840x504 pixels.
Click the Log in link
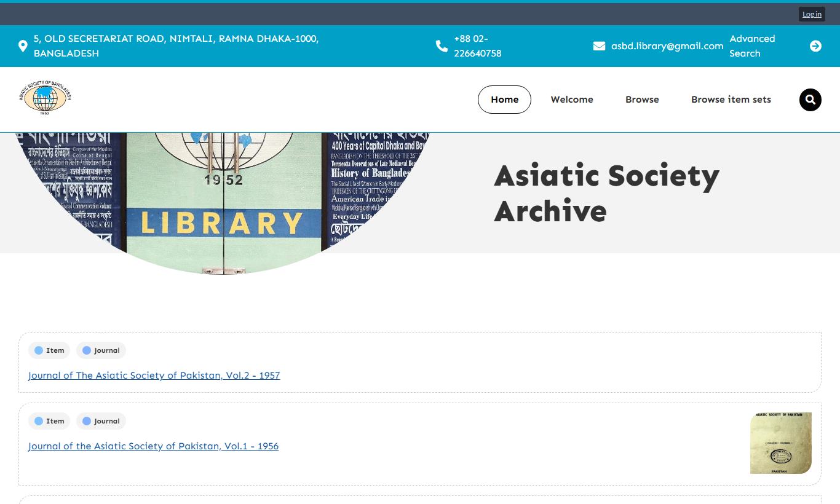pos(812,14)
